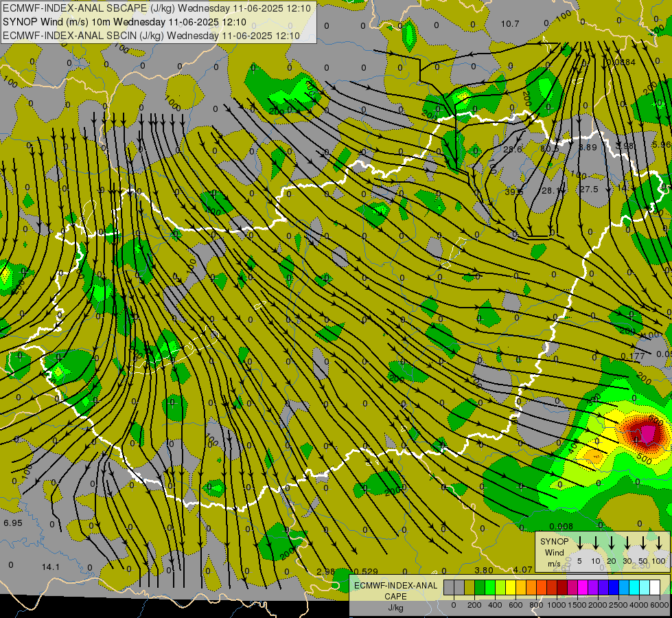Select the SBCAPE title line in the header
This screenshot has height=618, width=672.
pos(157,8)
